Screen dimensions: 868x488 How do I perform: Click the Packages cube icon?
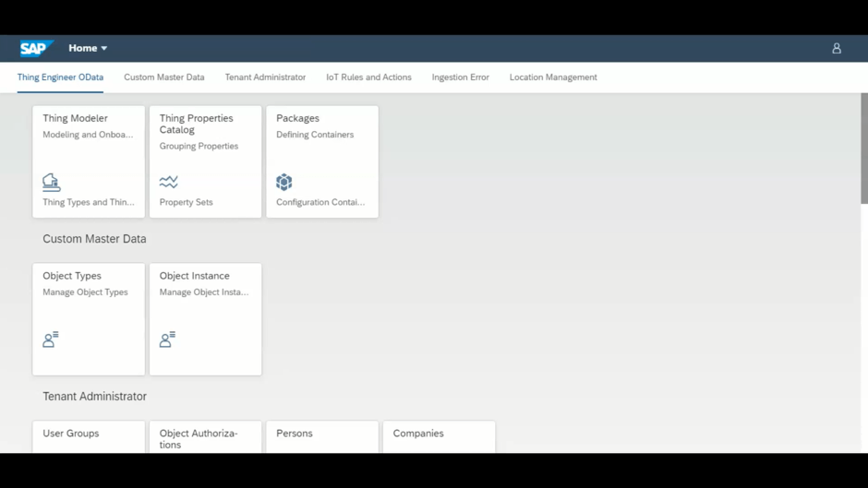tap(284, 182)
